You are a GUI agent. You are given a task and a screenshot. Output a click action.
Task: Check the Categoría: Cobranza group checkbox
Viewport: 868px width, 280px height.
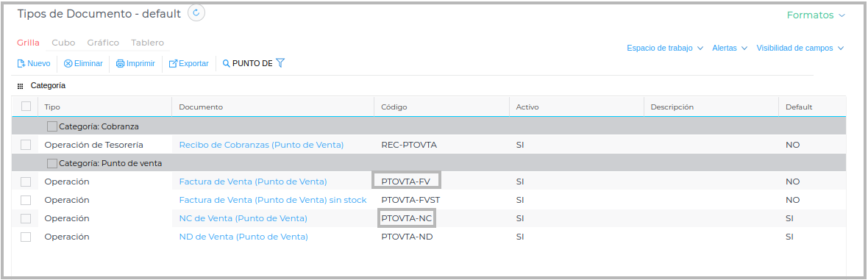click(52, 126)
